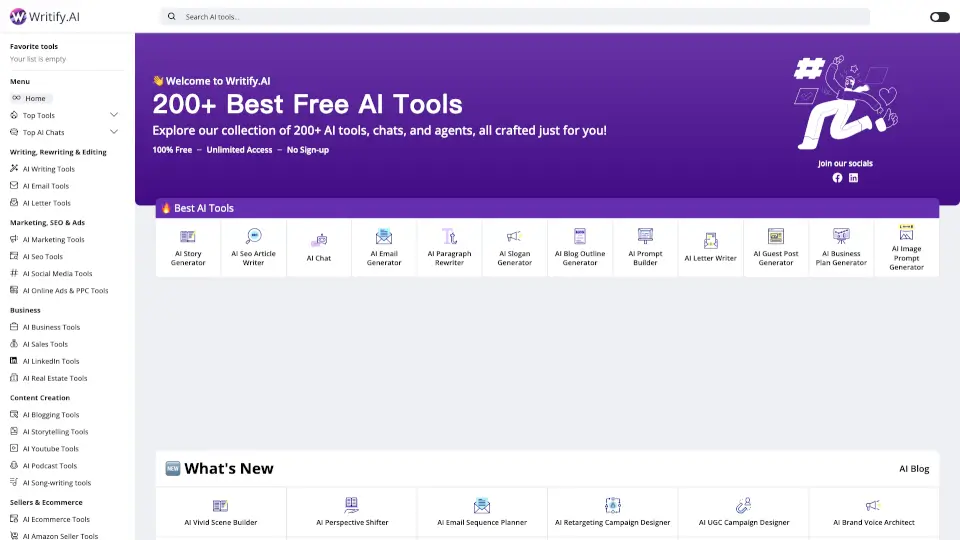Screen dimensions: 960x540
Task: Expand the Top Tools chevron
Action: click(x=113, y=115)
